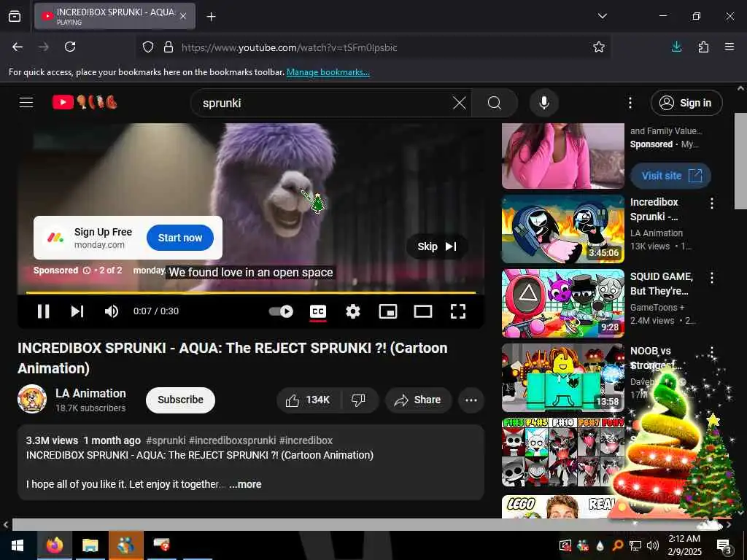Open the #incredibox hashtag link
The height and width of the screenshot is (560, 747).
click(x=306, y=440)
